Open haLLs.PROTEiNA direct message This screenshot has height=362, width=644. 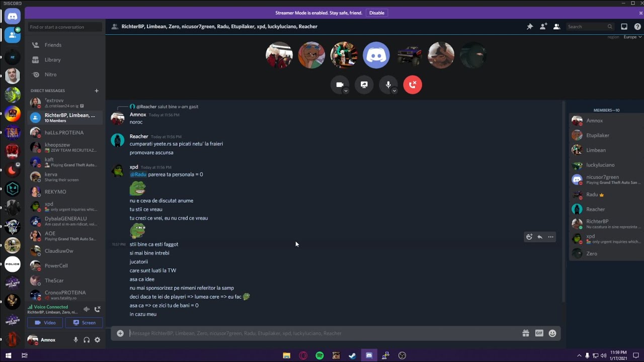pos(65,133)
